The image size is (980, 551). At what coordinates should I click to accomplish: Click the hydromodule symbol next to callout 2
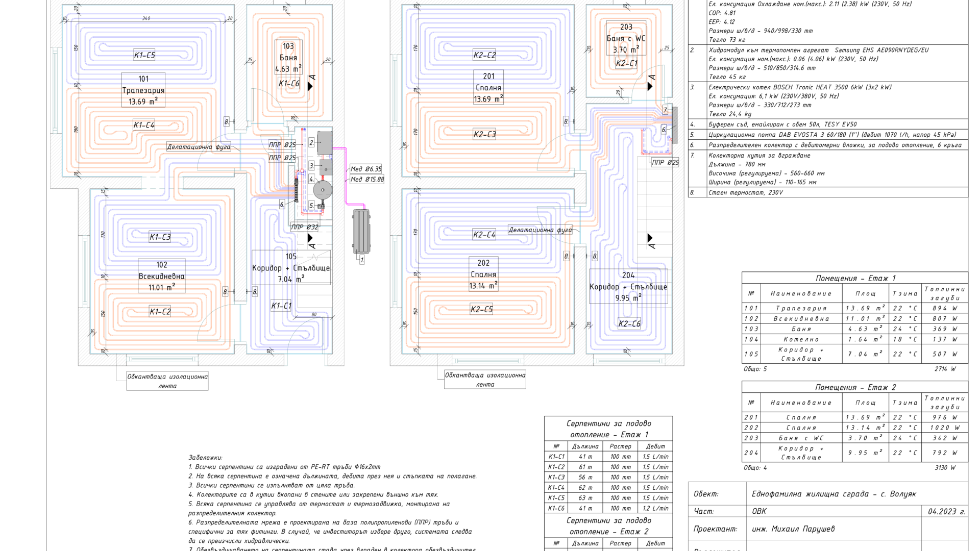tap(325, 142)
